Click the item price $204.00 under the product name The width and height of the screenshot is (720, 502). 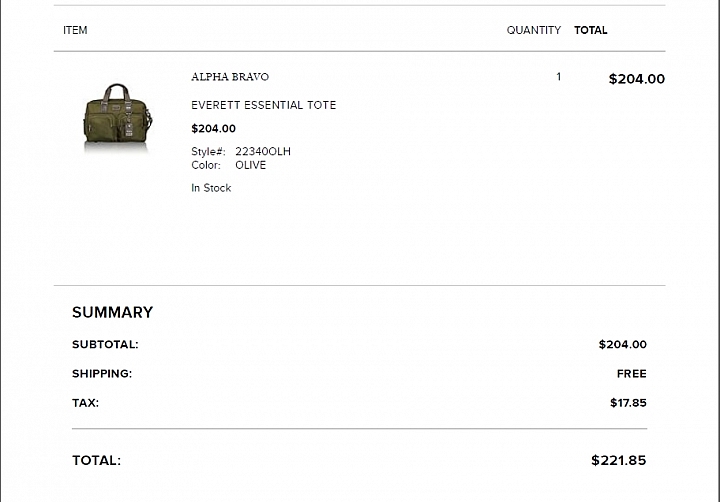point(214,129)
